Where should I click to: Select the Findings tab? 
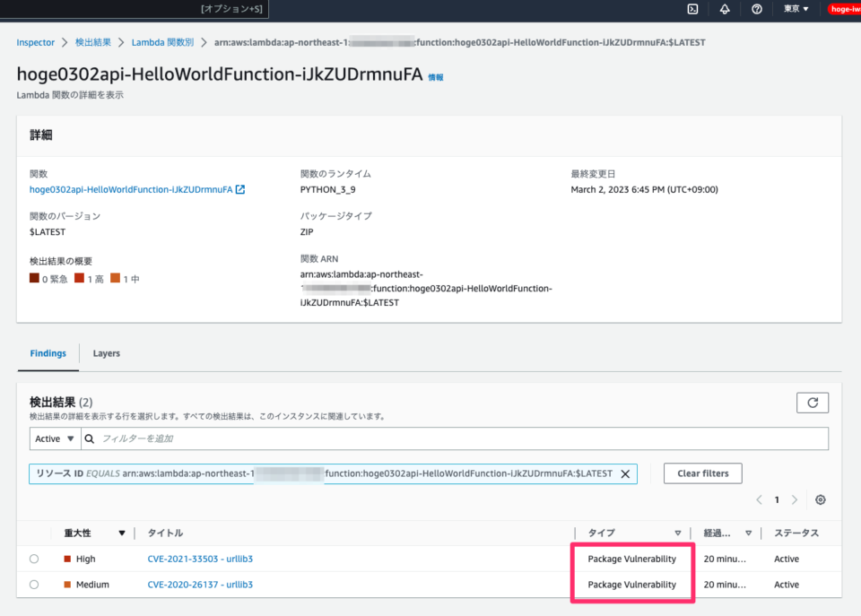coord(48,353)
